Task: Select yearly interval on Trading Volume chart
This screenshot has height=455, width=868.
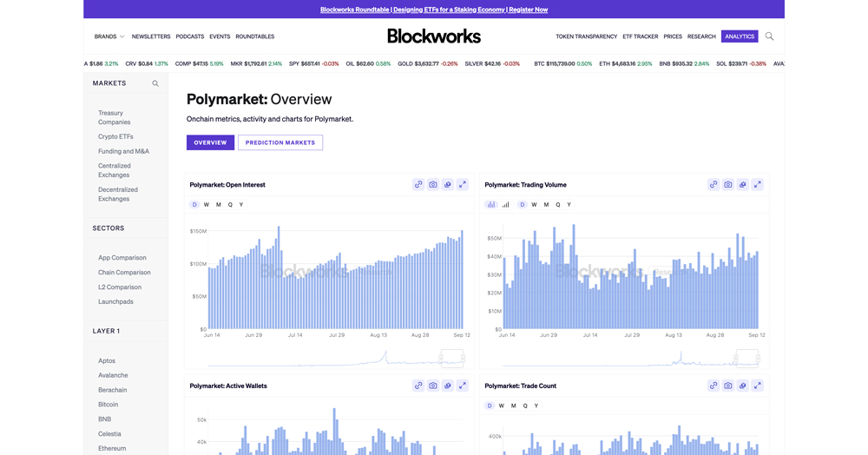Action: pos(569,205)
